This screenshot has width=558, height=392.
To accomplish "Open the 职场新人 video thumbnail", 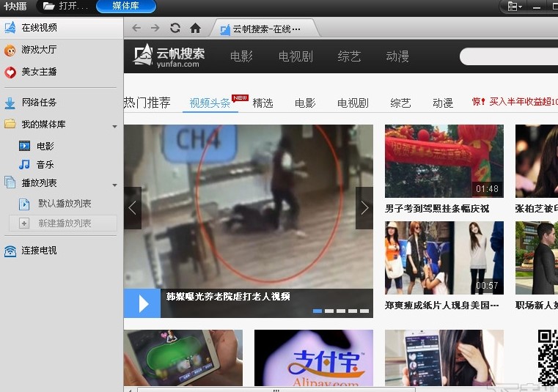I will tap(537, 258).
